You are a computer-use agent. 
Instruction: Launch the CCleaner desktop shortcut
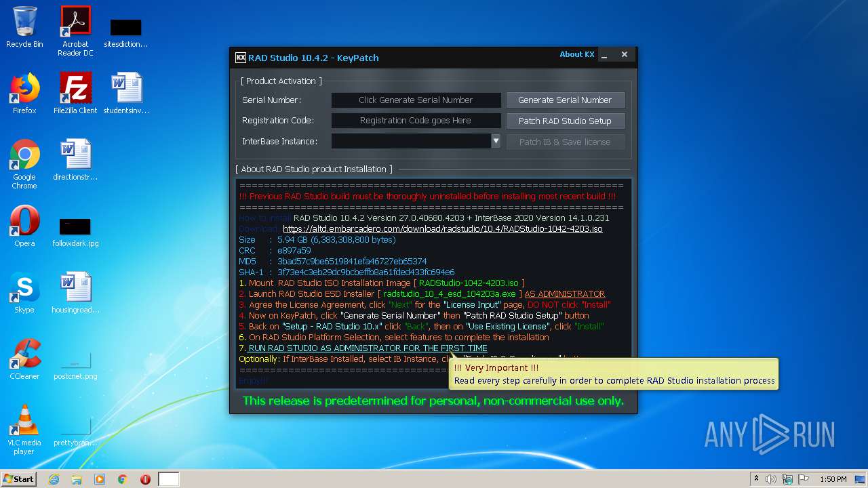pos(24,359)
